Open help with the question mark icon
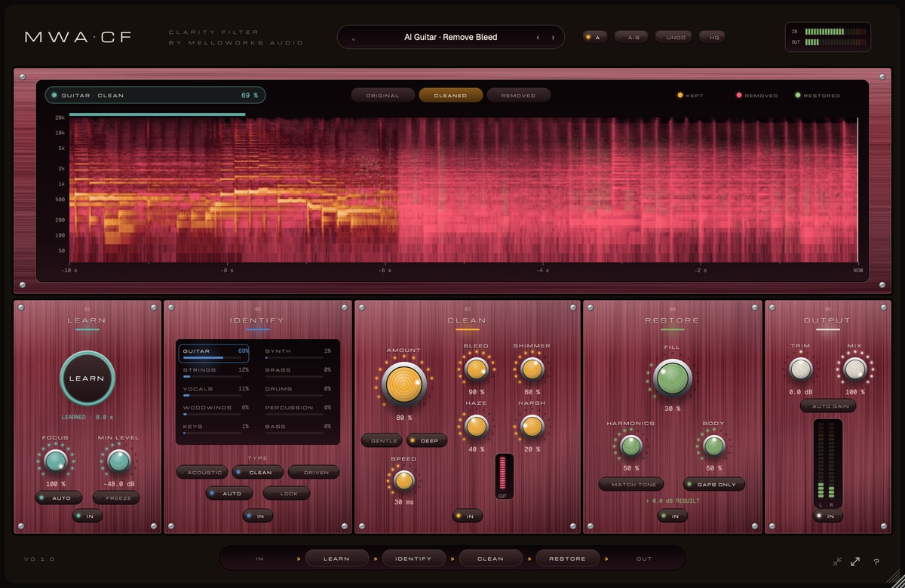This screenshot has height=588, width=905. [x=876, y=562]
